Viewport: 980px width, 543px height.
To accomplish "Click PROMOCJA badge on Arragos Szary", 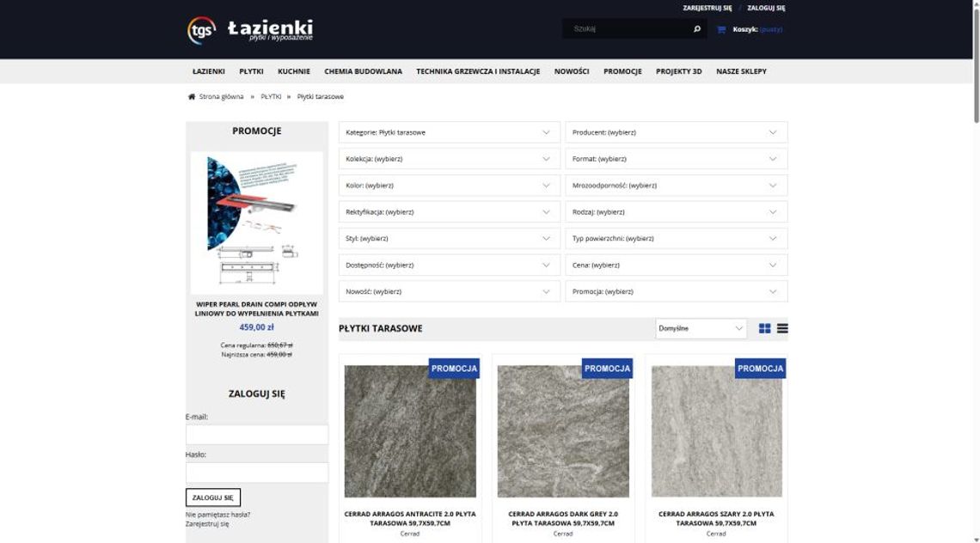I will (x=760, y=369).
